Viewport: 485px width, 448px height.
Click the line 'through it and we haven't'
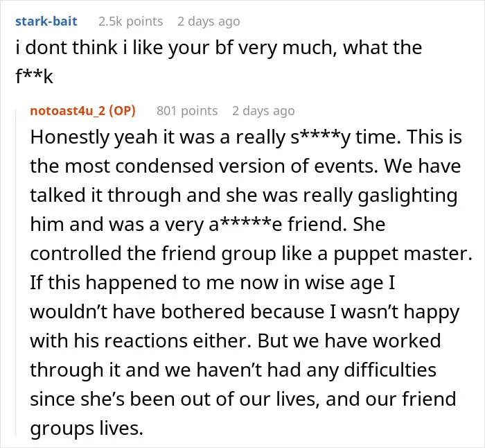point(233,370)
